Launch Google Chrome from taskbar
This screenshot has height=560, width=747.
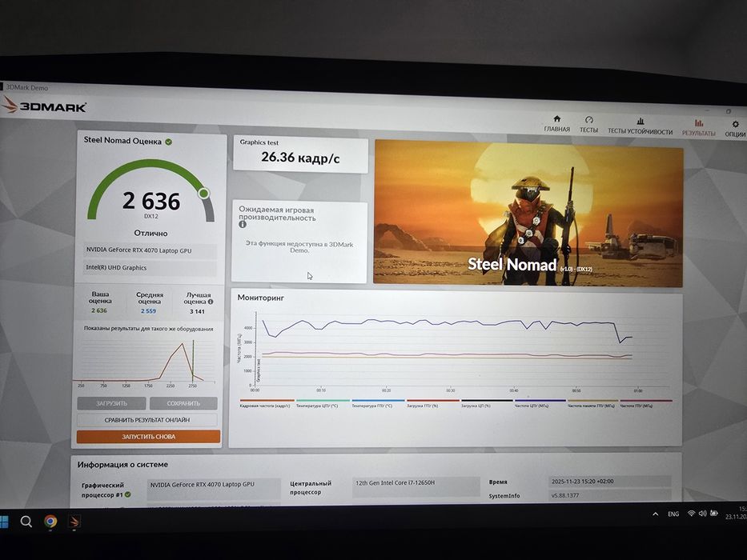pos(50,522)
